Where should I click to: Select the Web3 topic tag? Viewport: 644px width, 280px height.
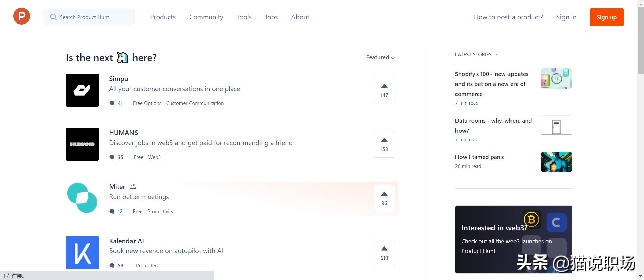pyautogui.click(x=154, y=157)
